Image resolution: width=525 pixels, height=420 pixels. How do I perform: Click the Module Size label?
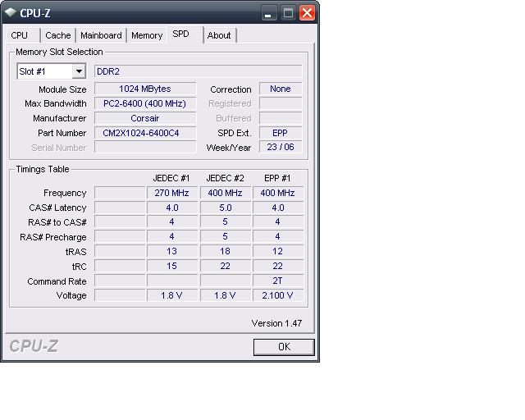point(62,89)
